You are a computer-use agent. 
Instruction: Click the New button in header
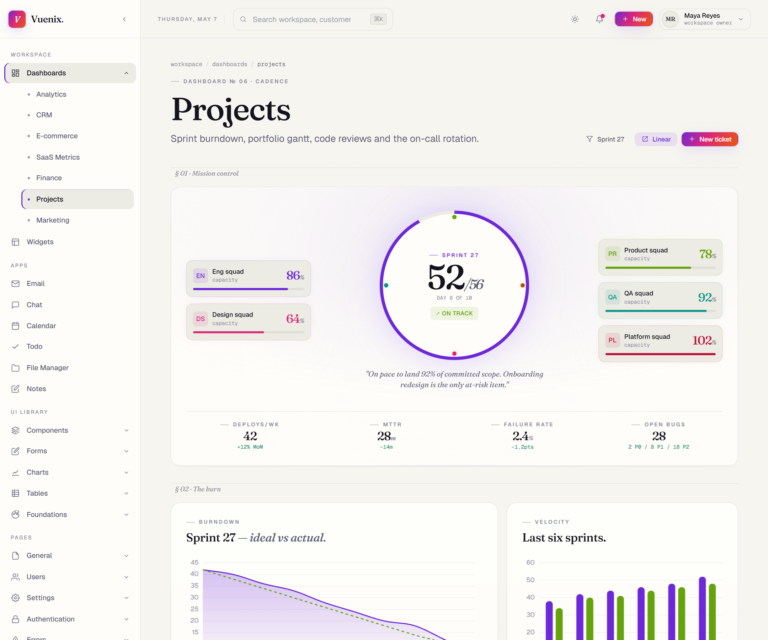pos(634,19)
